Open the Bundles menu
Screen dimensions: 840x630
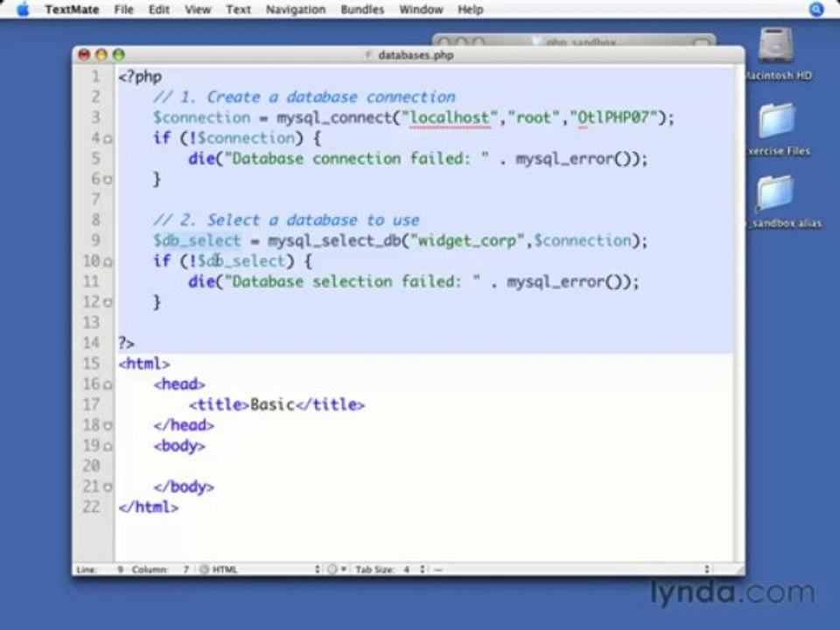pos(362,9)
